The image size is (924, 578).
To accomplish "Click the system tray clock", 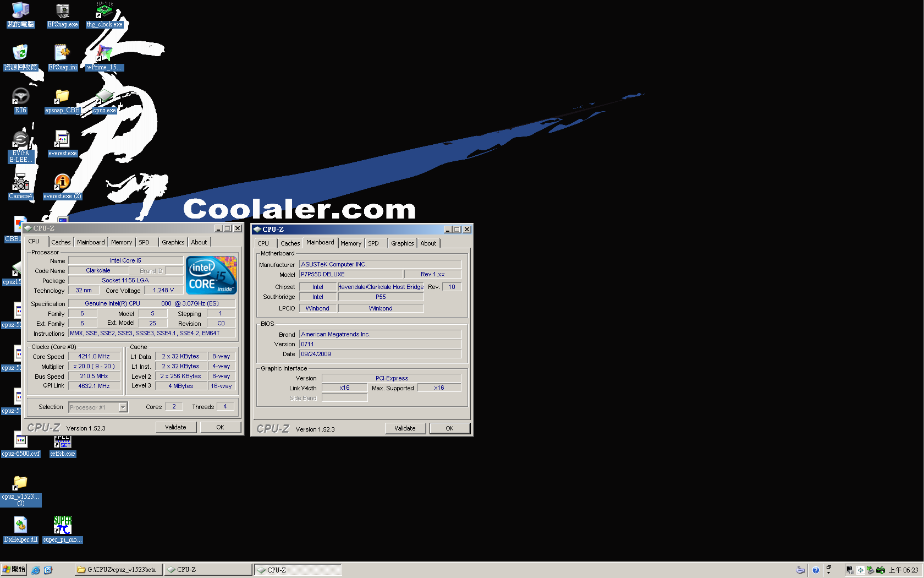I will [904, 570].
